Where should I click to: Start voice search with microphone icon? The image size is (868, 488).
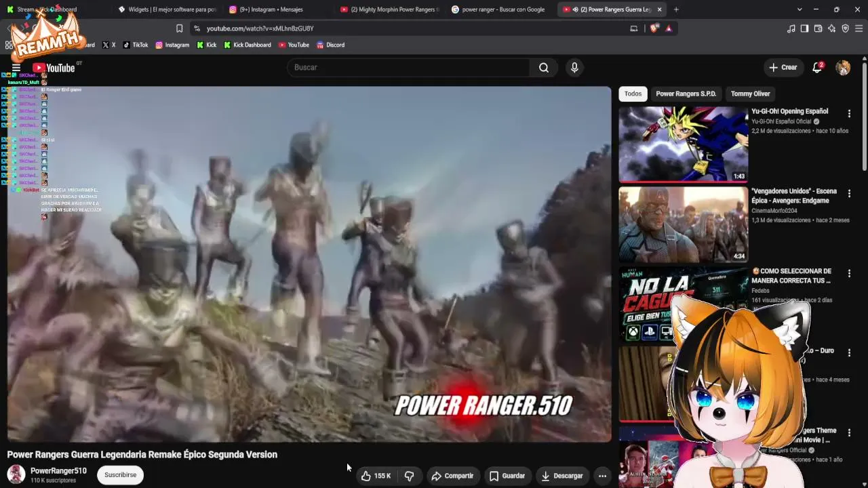click(x=574, y=68)
